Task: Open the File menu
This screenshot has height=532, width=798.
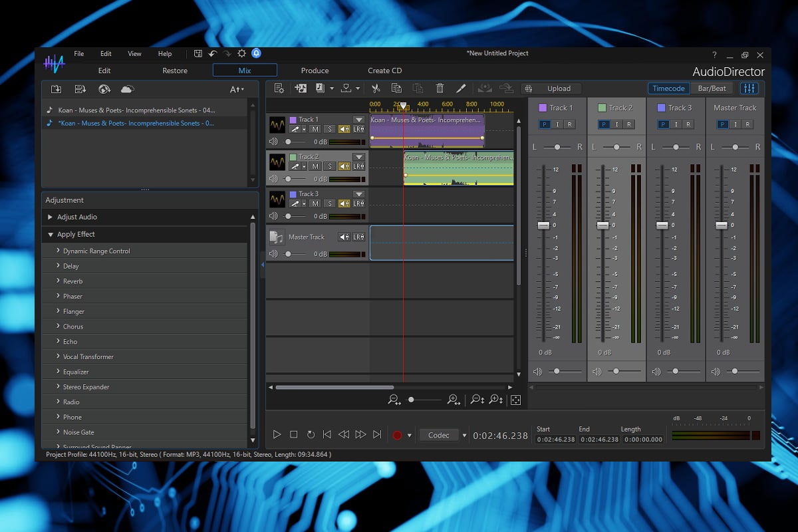Action: [x=78, y=54]
